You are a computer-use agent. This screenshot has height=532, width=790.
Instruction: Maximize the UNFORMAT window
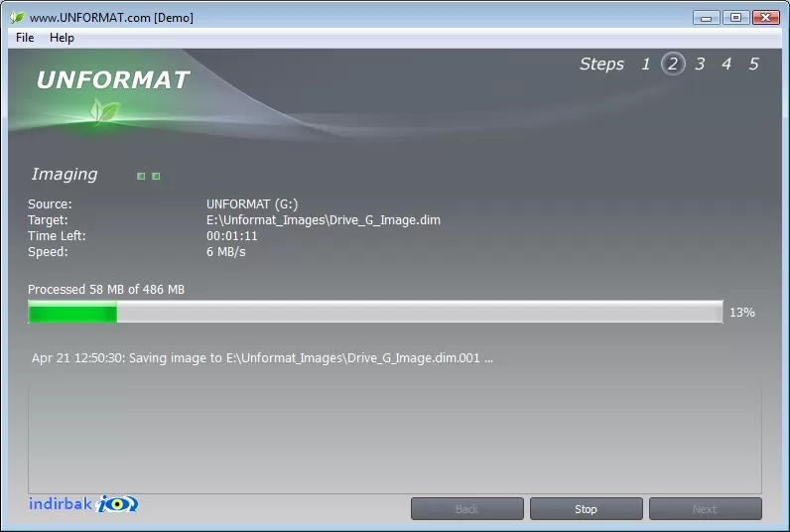(x=735, y=18)
